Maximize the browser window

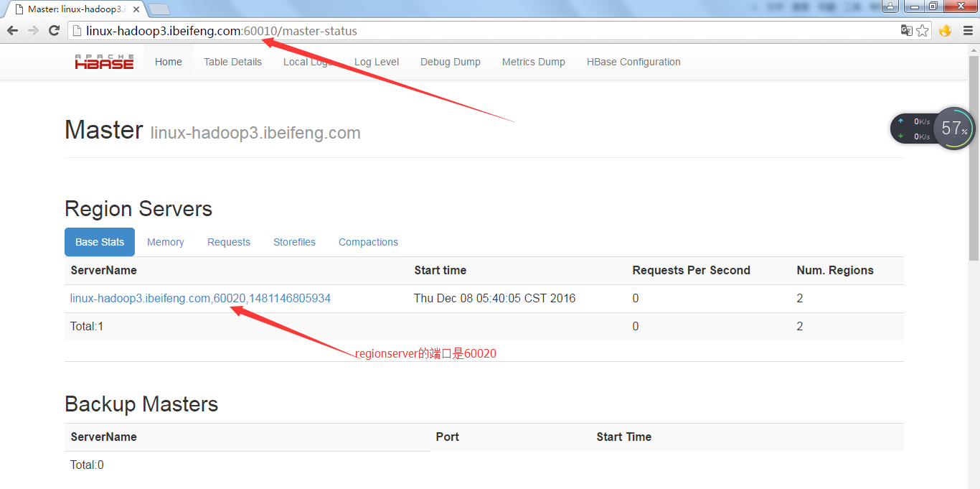pyautogui.click(x=933, y=6)
